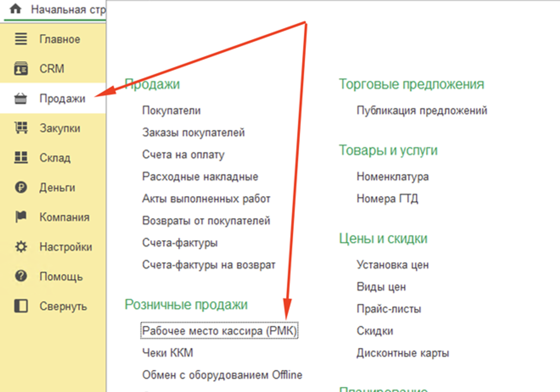Open Дисконтные карты
Image resolution: width=560 pixels, height=392 pixels.
click(x=403, y=353)
